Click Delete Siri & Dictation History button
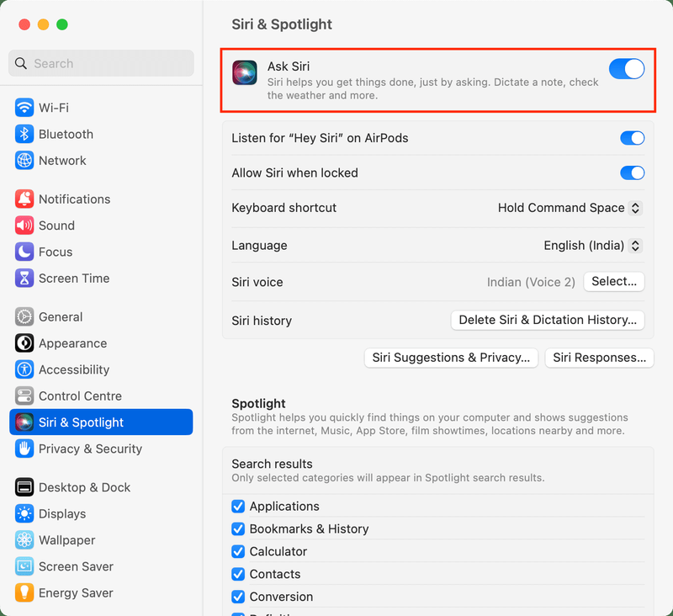The height and width of the screenshot is (616, 673). (x=548, y=321)
